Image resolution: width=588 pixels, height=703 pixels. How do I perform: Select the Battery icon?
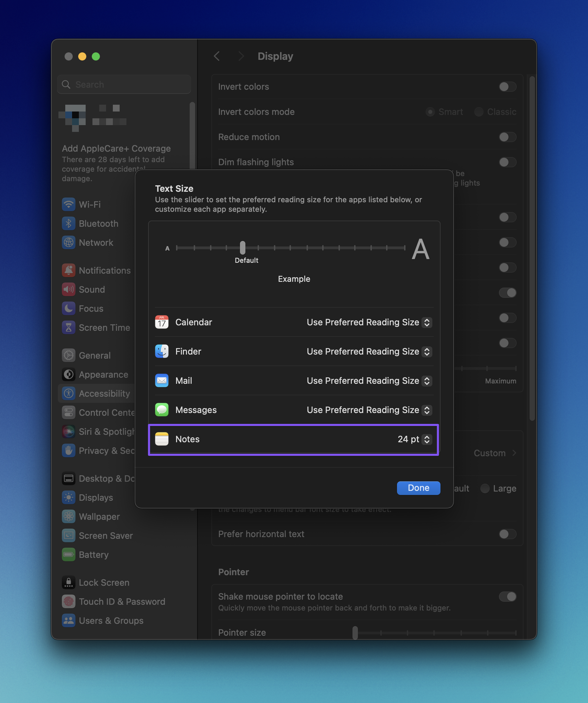pyautogui.click(x=69, y=554)
